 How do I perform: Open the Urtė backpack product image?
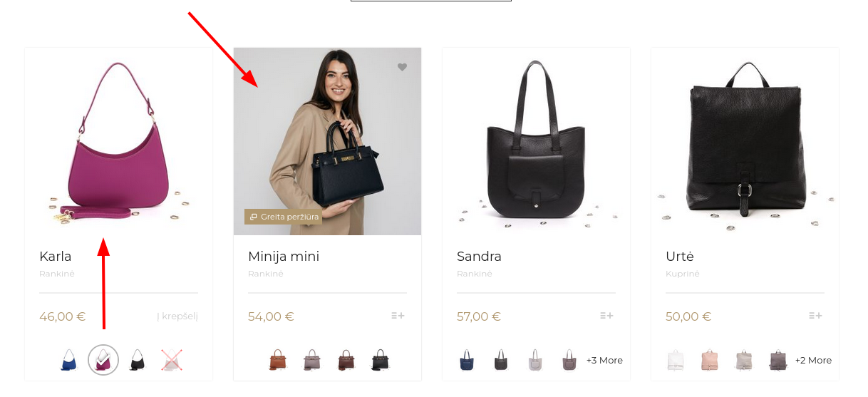745,141
